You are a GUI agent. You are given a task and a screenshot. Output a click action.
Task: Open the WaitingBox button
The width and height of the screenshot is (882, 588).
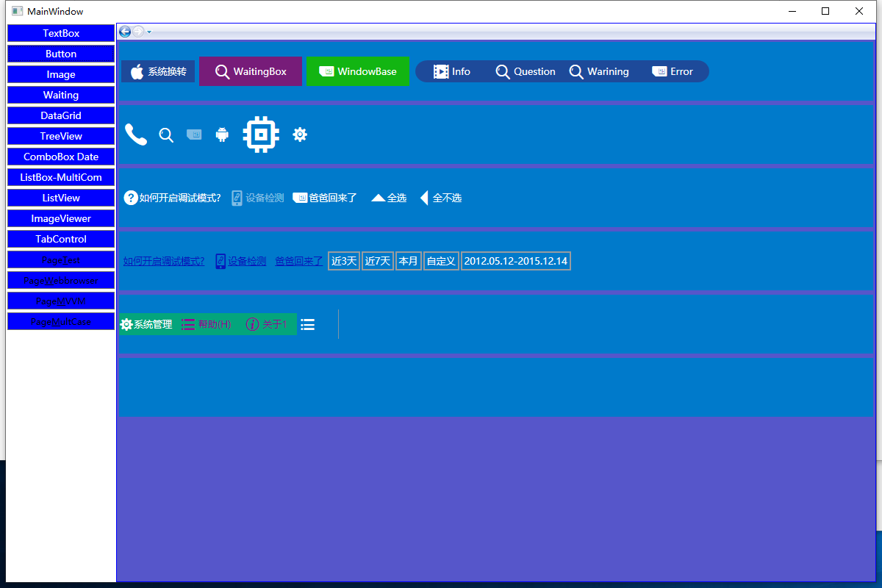coord(251,71)
